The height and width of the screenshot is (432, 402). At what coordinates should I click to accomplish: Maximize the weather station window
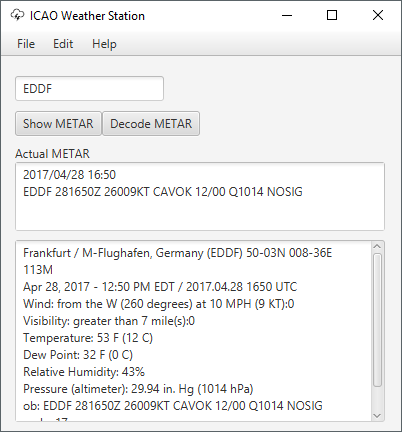pyautogui.click(x=332, y=15)
